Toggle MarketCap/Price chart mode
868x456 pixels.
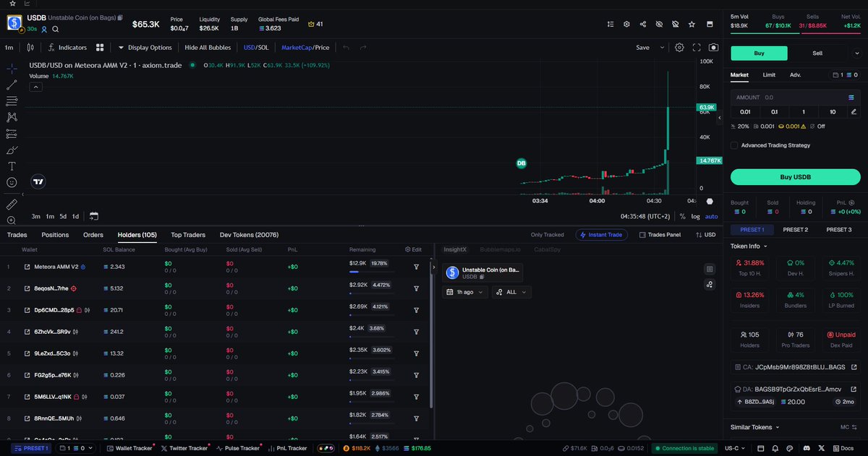[x=305, y=48]
